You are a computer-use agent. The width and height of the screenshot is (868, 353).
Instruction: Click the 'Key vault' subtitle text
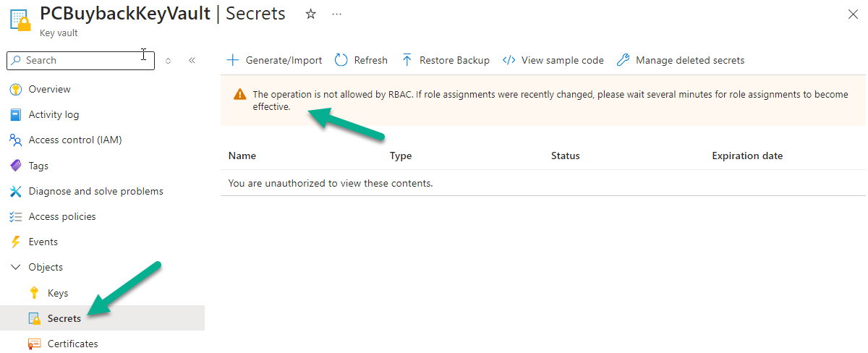(x=59, y=33)
